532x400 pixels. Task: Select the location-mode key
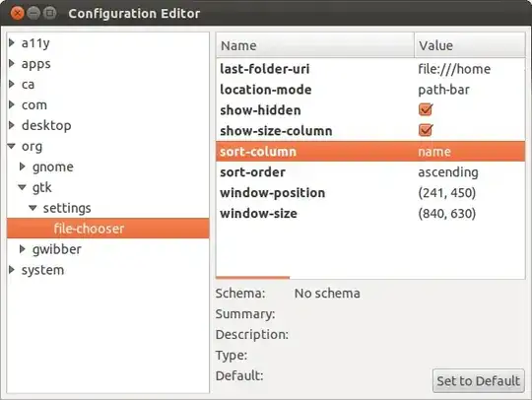point(266,90)
